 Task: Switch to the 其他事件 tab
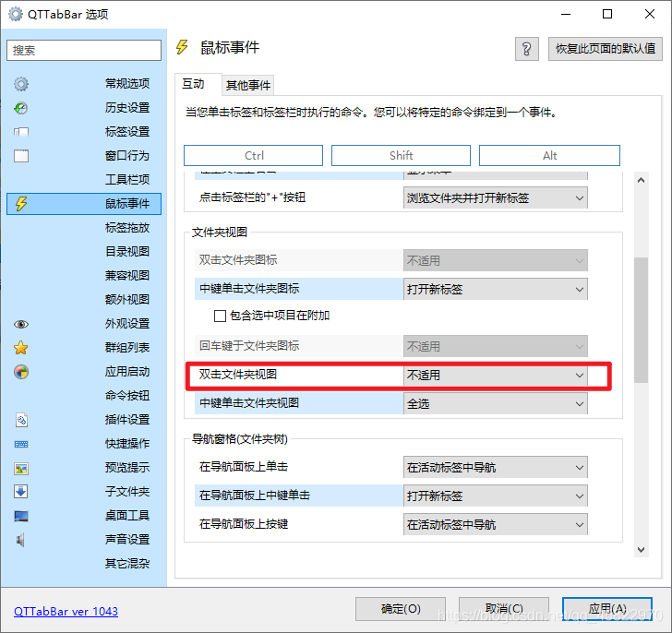click(248, 85)
